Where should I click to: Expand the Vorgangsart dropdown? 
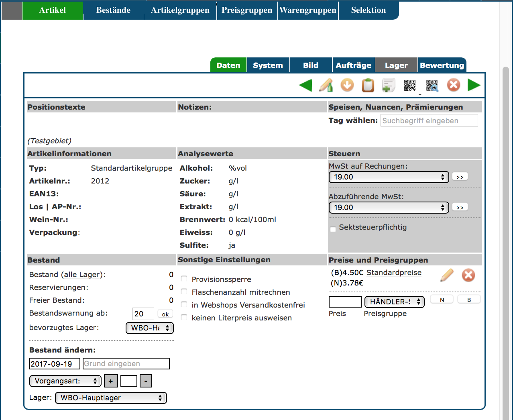click(x=65, y=381)
